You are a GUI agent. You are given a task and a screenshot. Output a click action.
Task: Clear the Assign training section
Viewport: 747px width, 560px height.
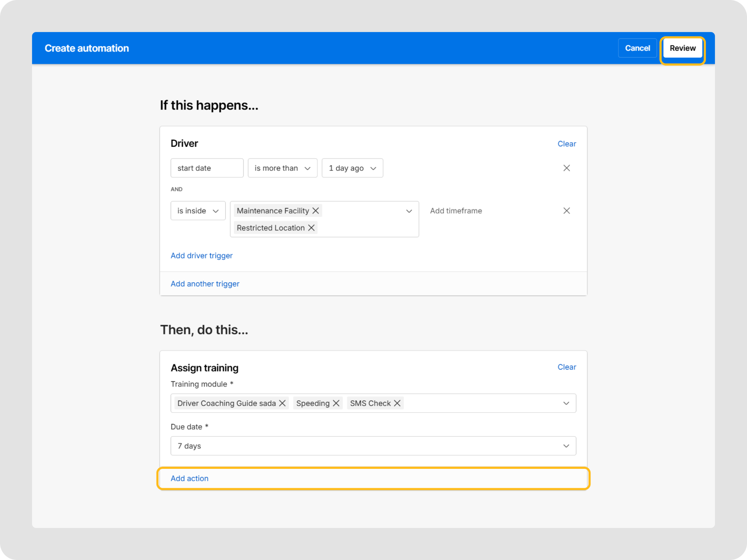tap(566, 367)
